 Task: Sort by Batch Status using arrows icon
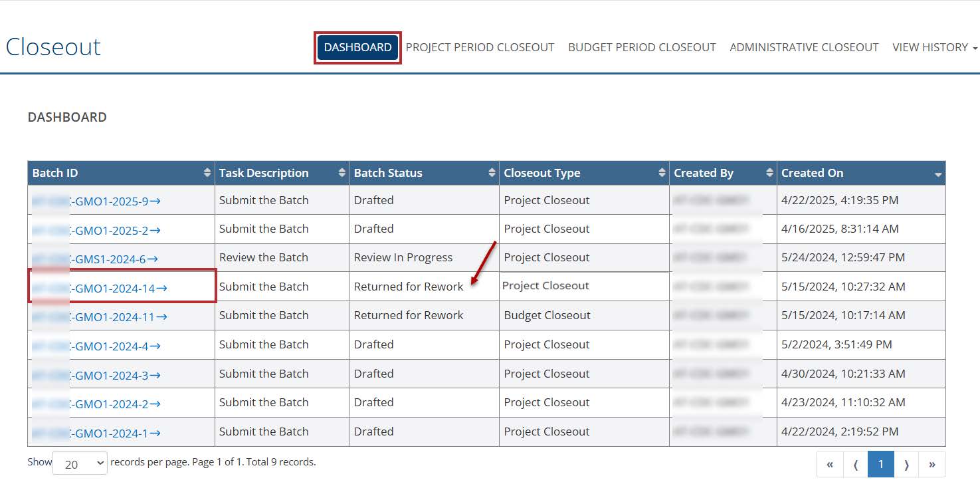tap(492, 173)
